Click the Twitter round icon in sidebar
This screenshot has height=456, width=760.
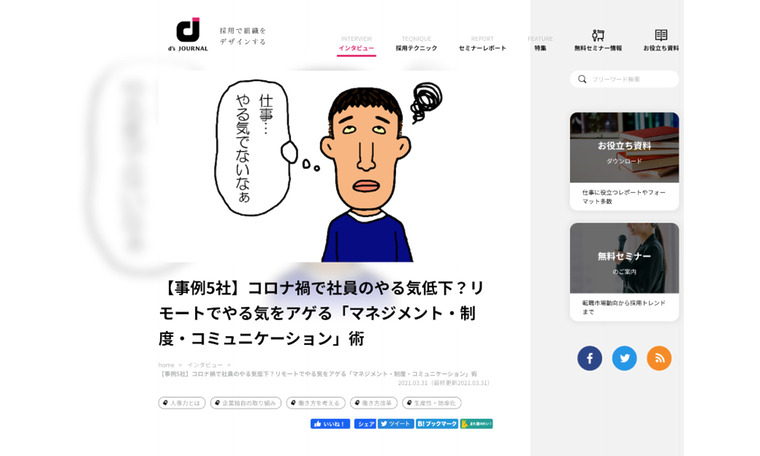(624, 358)
